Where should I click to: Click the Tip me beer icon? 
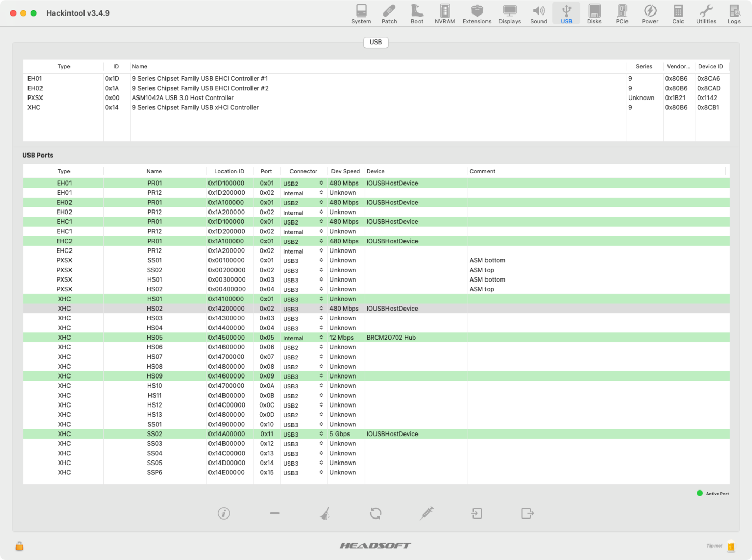pyautogui.click(x=731, y=546)
